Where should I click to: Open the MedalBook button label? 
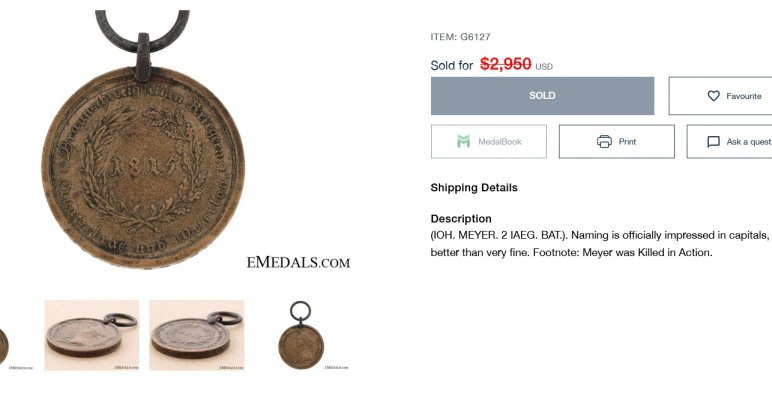[x=500, y=142]
